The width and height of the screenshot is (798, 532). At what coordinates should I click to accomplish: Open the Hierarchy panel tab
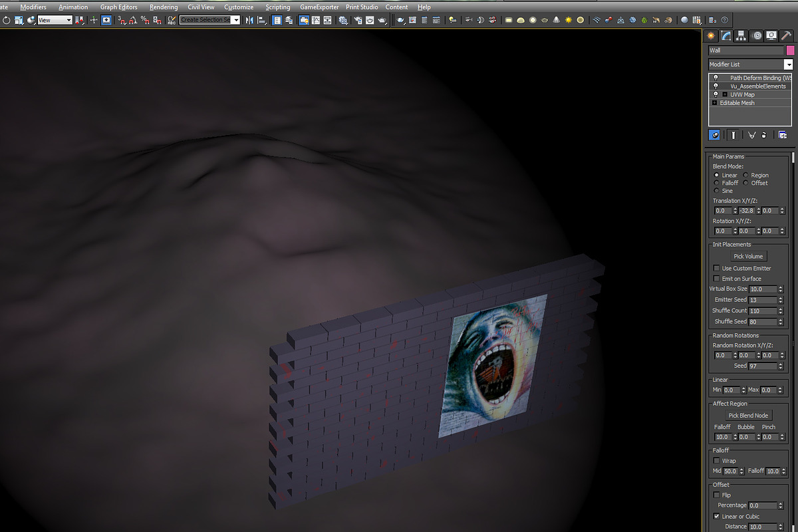pyautogui.click(x=741, y=35)
